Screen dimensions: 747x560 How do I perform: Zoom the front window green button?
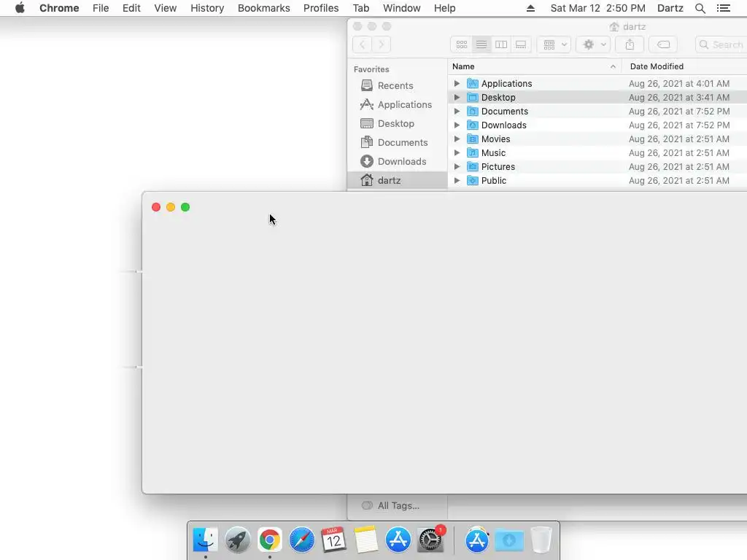click(x=185, y=207)
